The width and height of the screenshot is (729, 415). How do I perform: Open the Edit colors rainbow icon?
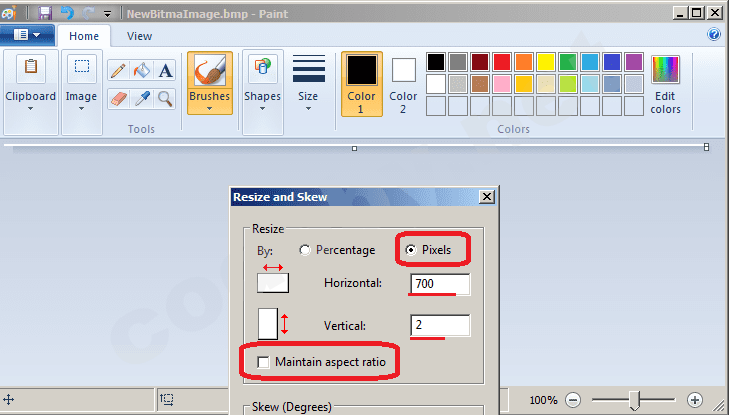point(665,69)
